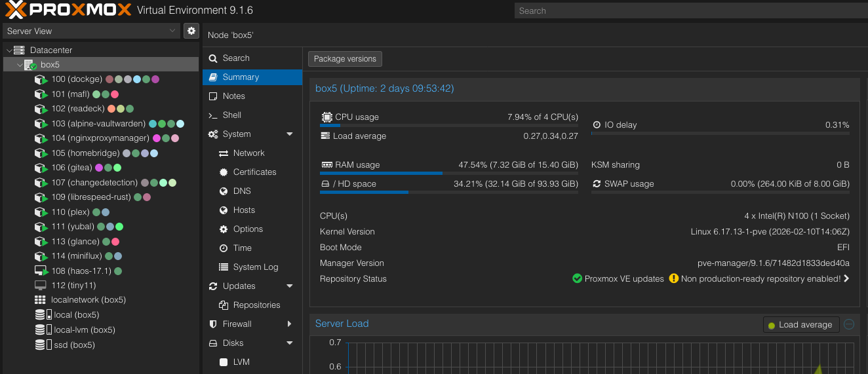
Task: Expand the Firewall submenu arrow
Action: click(290, 324)
